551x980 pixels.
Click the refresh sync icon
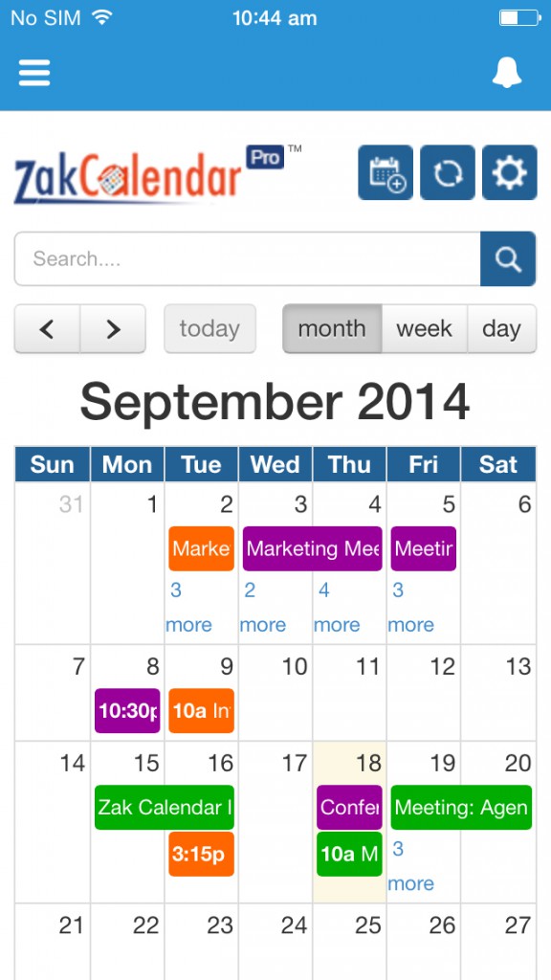pyautogui.click(x=448, y=172)
